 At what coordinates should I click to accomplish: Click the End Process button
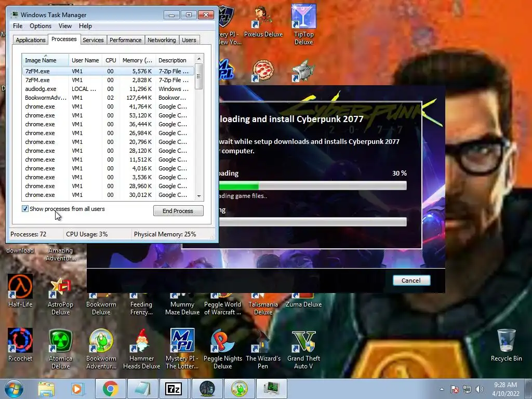pyautogui.click(x=178, y=211)
